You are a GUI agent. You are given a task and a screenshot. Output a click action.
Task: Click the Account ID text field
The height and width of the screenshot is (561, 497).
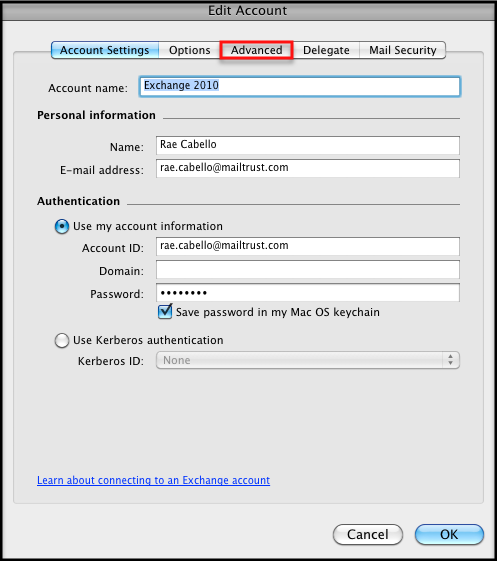point(308,246)
